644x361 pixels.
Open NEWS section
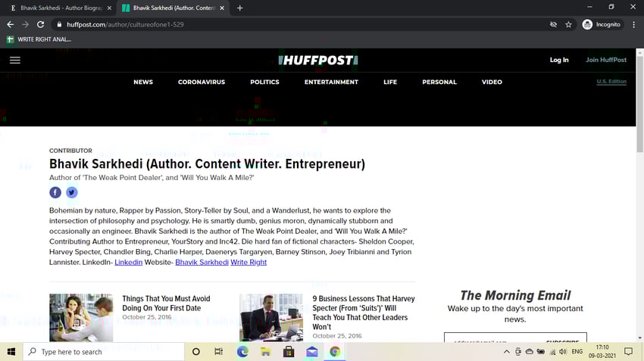coord(143,82)
